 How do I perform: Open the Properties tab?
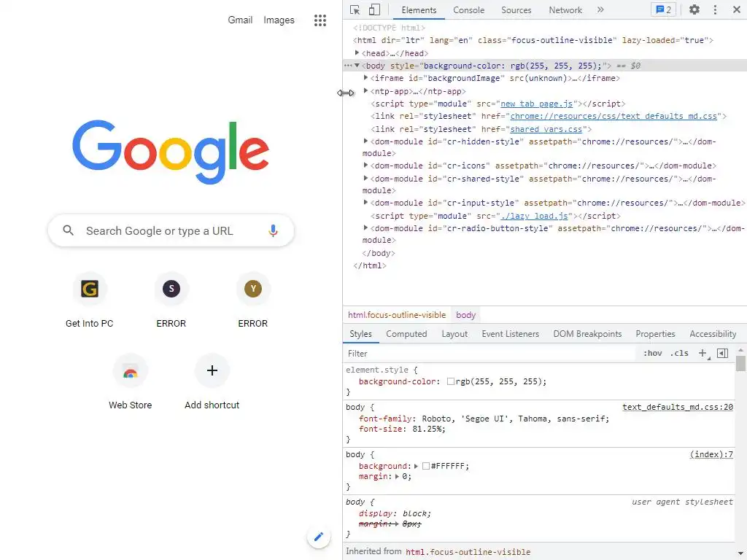[655, 334]
